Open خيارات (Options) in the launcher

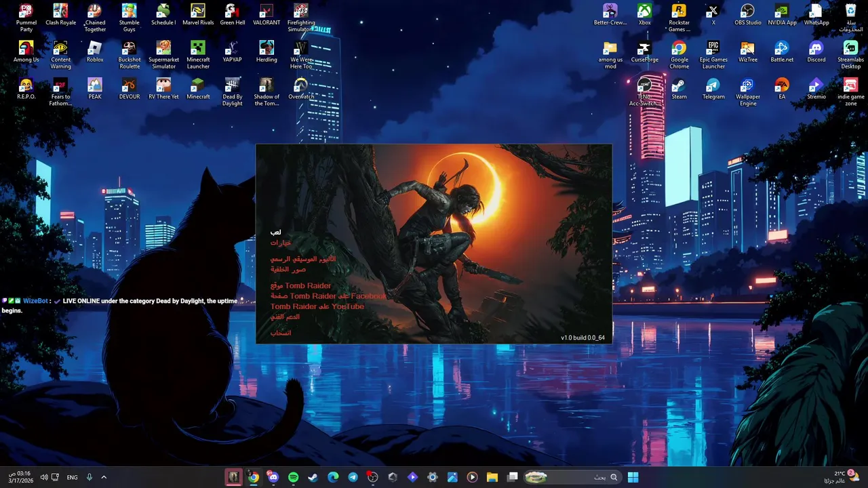click(x=280, y=242)
